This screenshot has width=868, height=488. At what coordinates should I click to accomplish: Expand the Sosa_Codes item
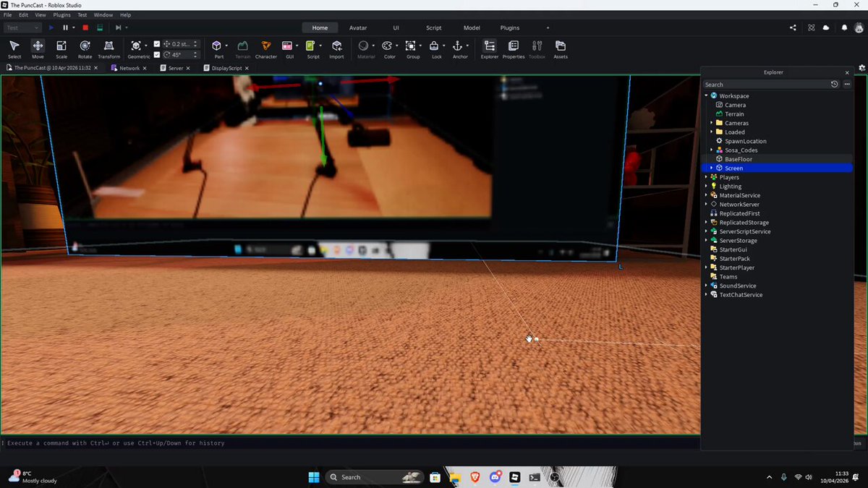712,150
